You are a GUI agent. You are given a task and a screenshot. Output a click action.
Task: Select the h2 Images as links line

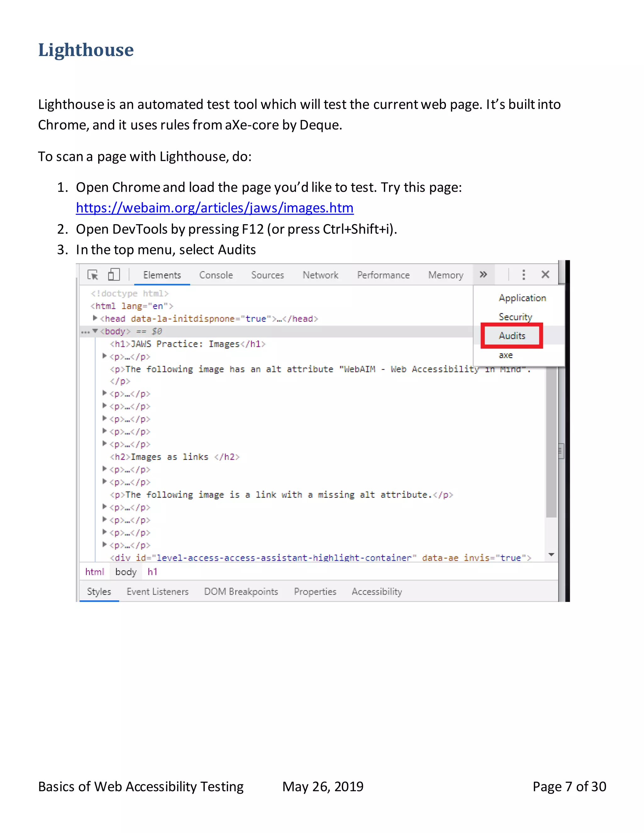click(175, 457)
